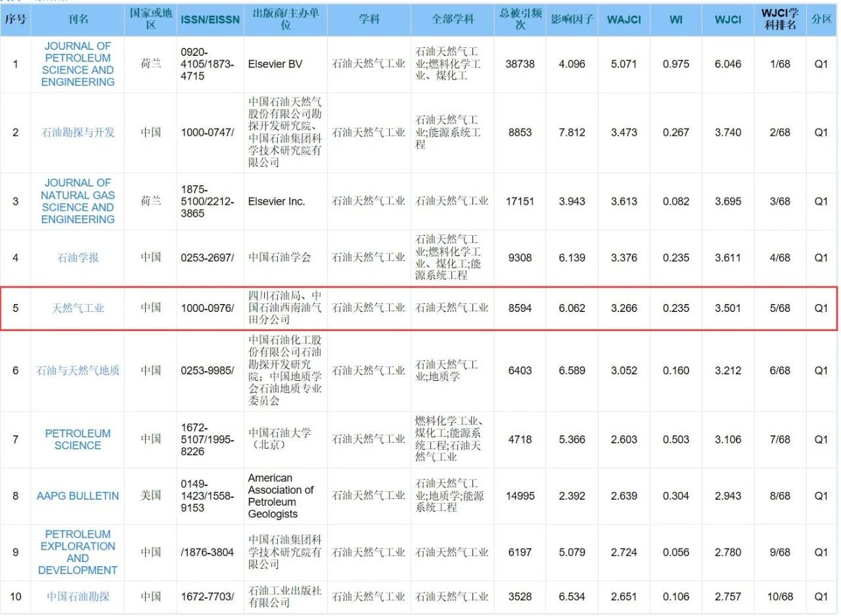
Task: Select WI value 0.503
Action: (676, 439)
